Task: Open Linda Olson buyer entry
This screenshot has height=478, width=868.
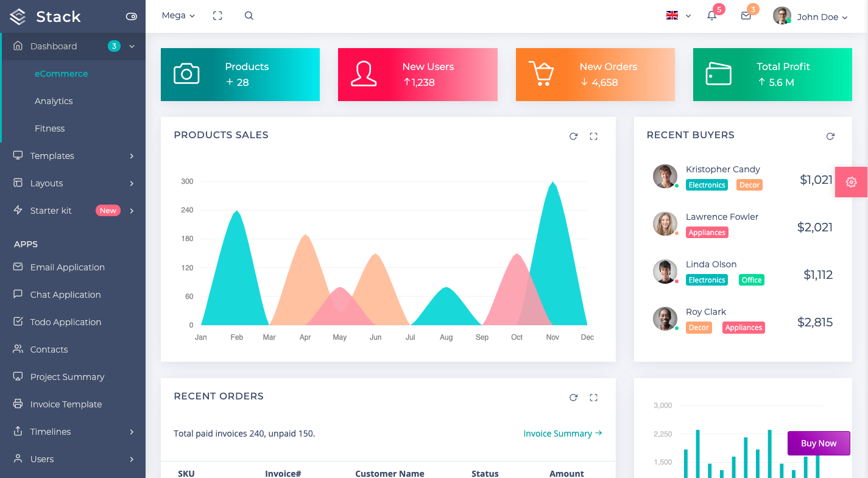Action: tap(743, 272)
